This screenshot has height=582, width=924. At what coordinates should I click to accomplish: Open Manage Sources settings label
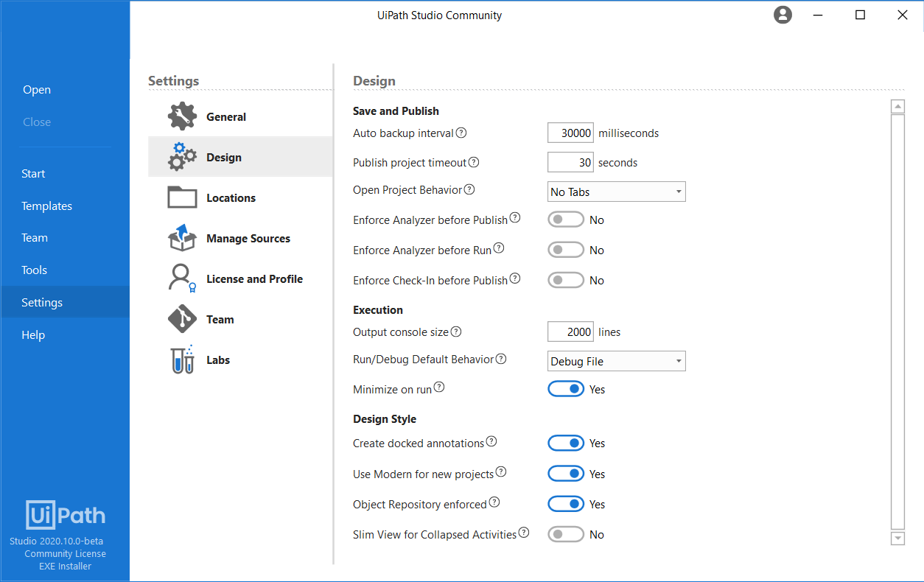(x=248, y=238)
